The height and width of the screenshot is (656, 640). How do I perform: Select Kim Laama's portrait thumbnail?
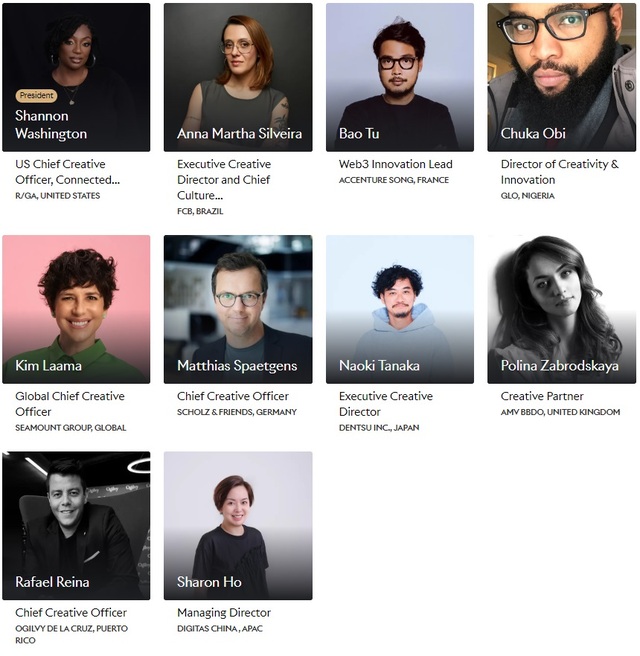[x=76, y=309]
